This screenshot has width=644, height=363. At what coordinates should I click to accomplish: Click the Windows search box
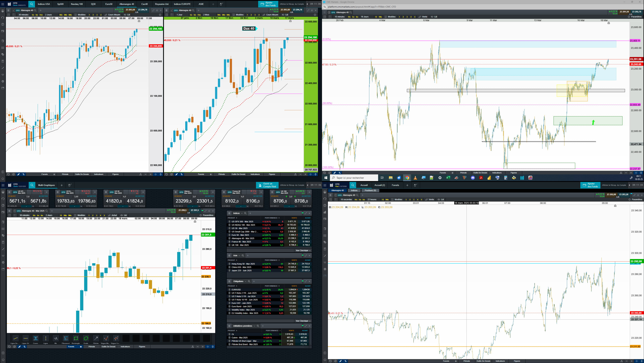coord(354,178)
